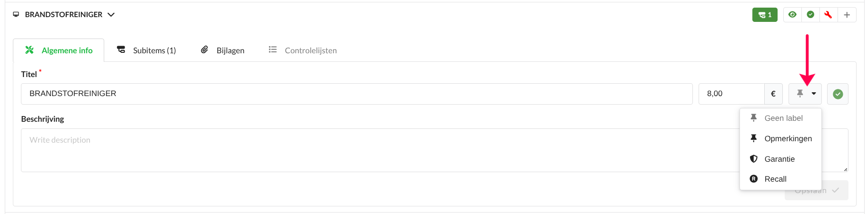Viewport: 868px width, 214px height.
Task: Toggle the green check button beside label
Action: coord(838,94)
